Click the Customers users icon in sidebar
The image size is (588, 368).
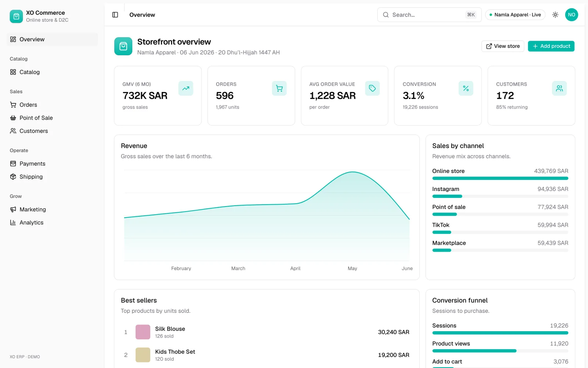tap(13, 131)
